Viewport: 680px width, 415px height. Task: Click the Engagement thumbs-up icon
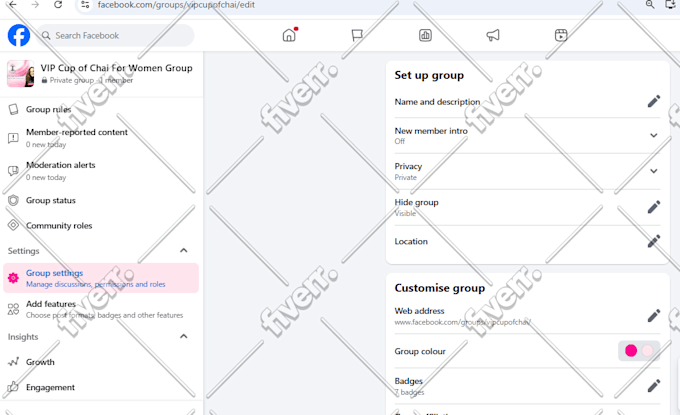coord(13,387)
